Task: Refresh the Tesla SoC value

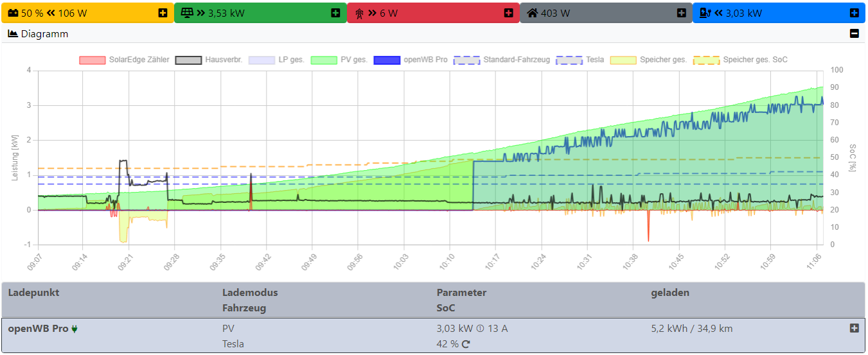Action: click(466, 344)
